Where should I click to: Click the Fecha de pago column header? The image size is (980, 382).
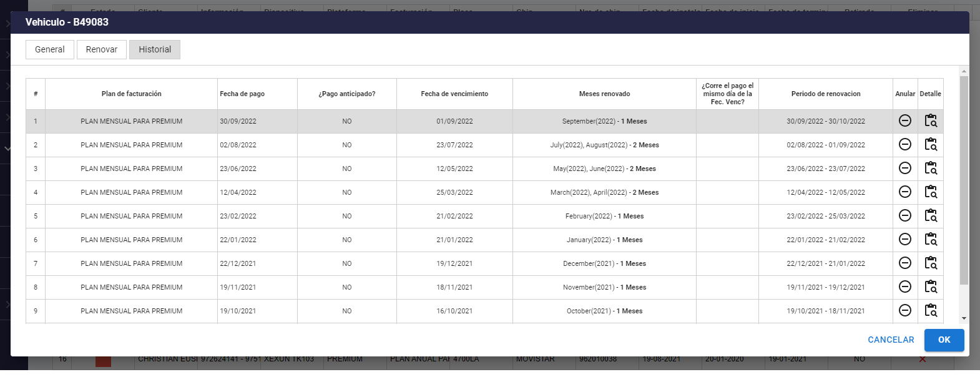coord(242,94)
